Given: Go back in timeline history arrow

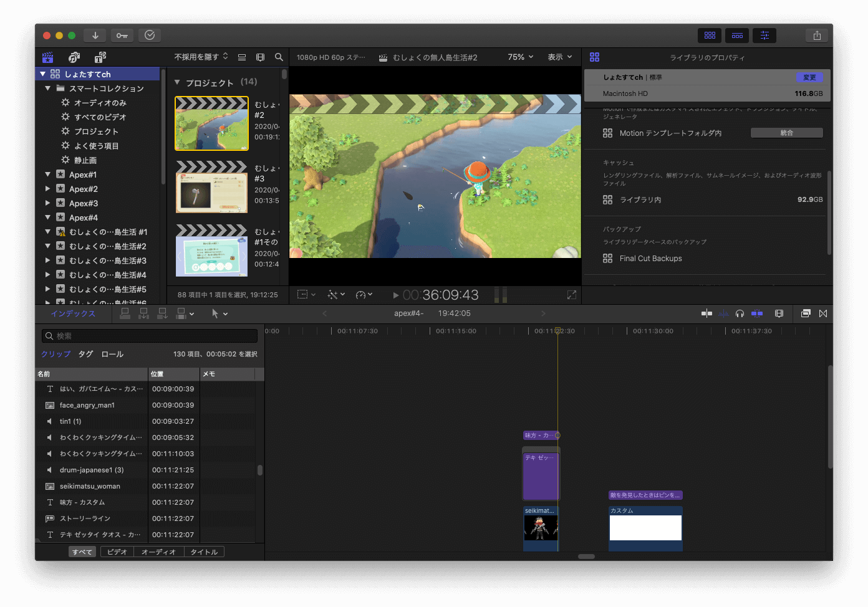Looking at the screenshot, I should click(324, 313).
